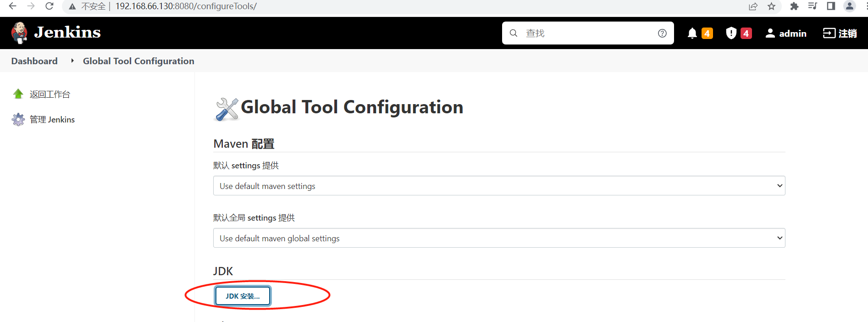Image resolution: width=868 pixels, height=322 pixels.
Task: Open browser profile avatar icon
Action: coord(850,6)
